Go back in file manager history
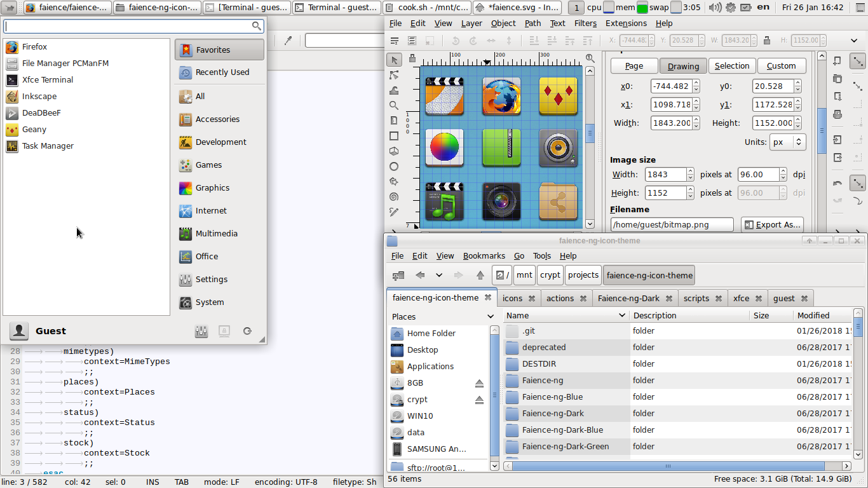Screen dimensions: 868x488 [x=420, y=275]
